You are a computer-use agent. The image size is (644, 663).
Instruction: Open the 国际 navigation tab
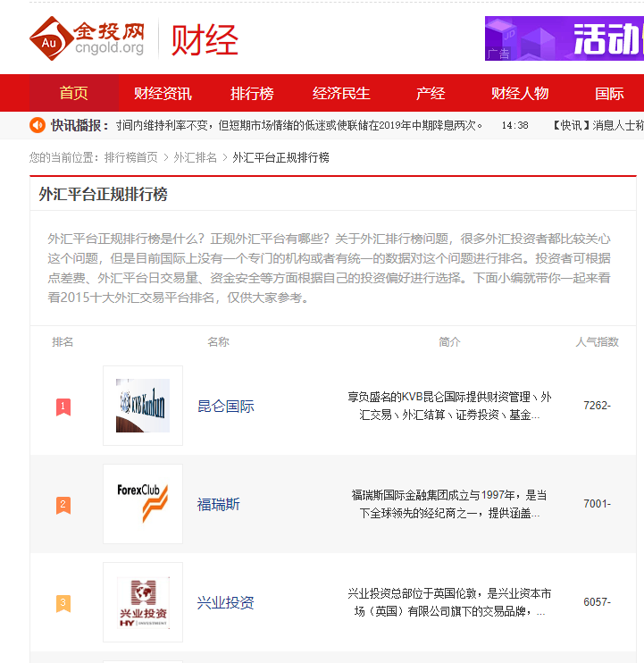609,93
